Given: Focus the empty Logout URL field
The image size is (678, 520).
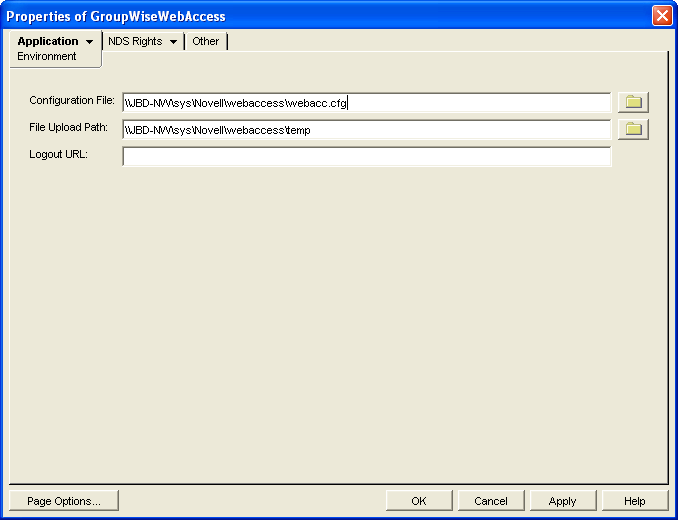Looking at the screenshot, I should pos(367,156).
